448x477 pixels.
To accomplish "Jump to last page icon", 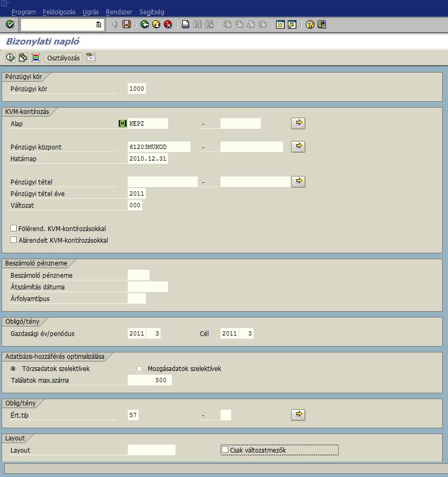I will [262, 24].
